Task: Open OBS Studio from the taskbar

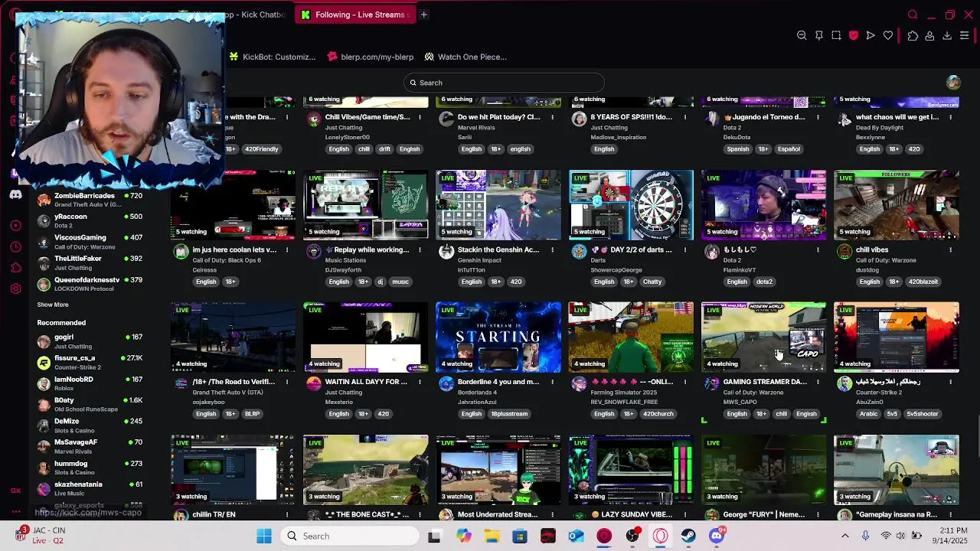Action: (x=632, y=536)
